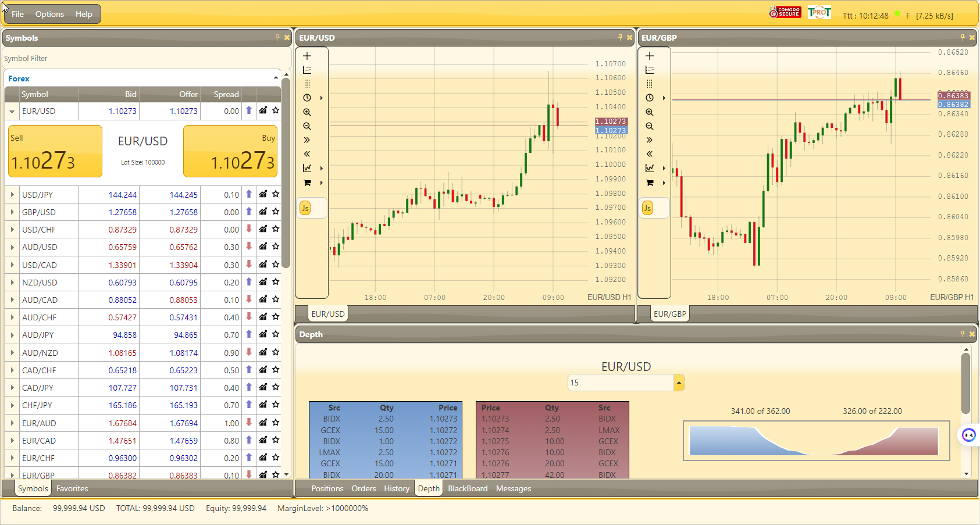This screenshot has width=980, height=525.
Task: Click Depth panel vertical scrollbar thumb
Action: click(x=966, y=383)
